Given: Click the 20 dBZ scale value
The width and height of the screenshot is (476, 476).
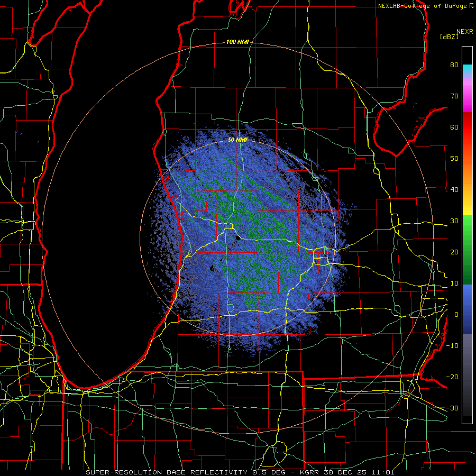Looking at the screenshot, I should [x=454, y=252].
